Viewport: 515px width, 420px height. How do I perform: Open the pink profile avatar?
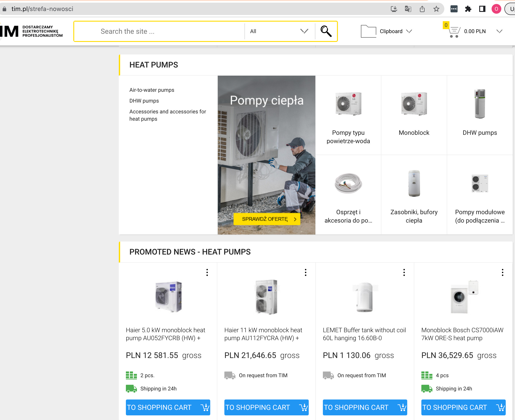pyautogui.click(x=496, y=9)
